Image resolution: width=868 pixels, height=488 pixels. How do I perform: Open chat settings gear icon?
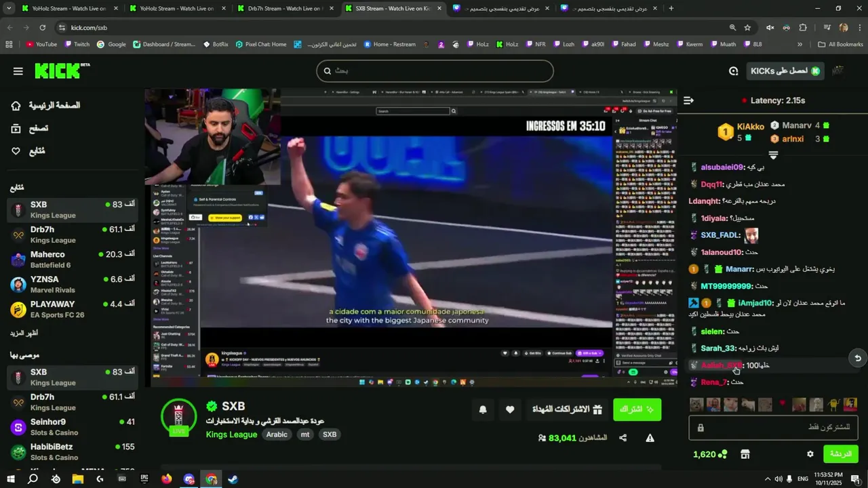coord(810,454)
